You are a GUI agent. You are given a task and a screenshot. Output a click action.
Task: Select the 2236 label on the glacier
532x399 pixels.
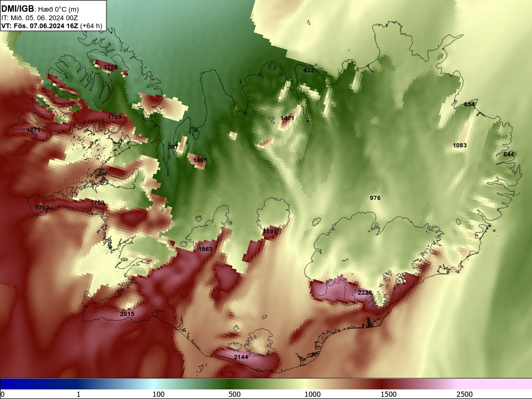(x=365, y=293)
